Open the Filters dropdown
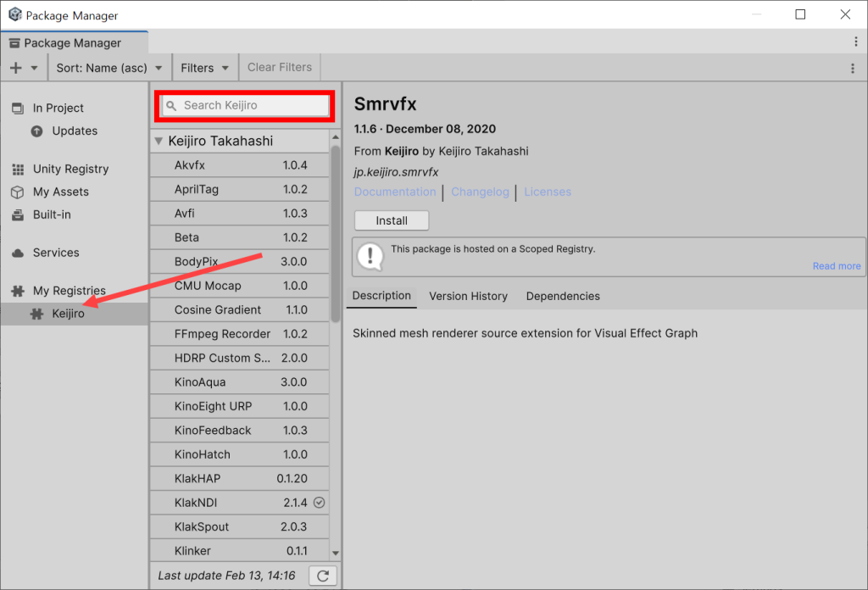Image resolution: width=868 pixels, height=590 pixels. 204,66
